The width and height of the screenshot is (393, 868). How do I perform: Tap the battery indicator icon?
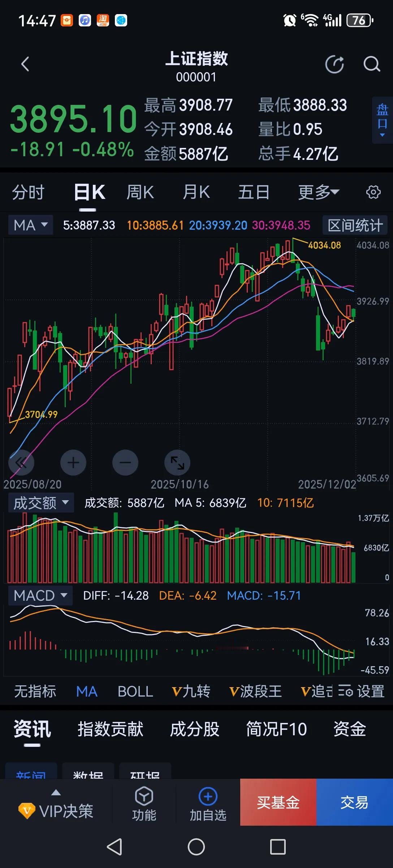pos(360,21)
